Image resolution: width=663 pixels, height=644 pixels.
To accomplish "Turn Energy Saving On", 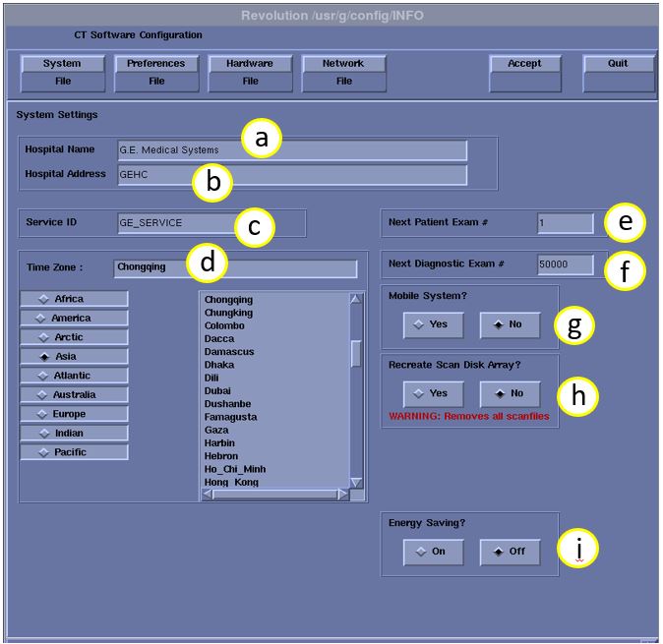I will pyautogui.click(x=433, y=552).
